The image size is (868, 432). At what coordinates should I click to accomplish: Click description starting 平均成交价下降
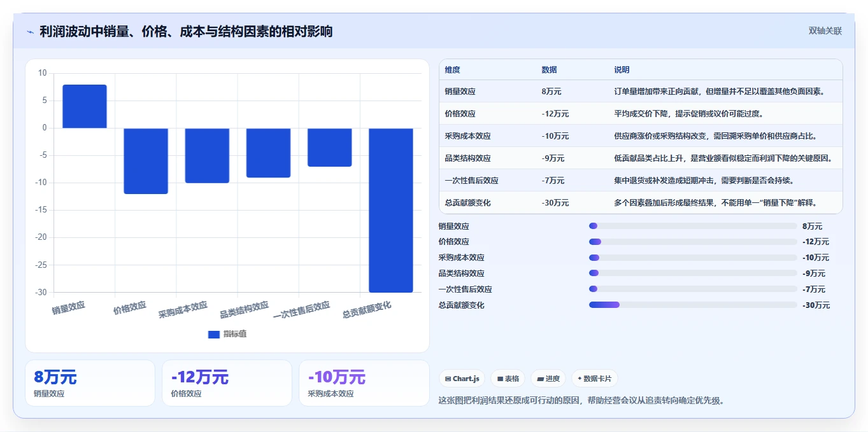pyautogui.click(x=688, y=114)
